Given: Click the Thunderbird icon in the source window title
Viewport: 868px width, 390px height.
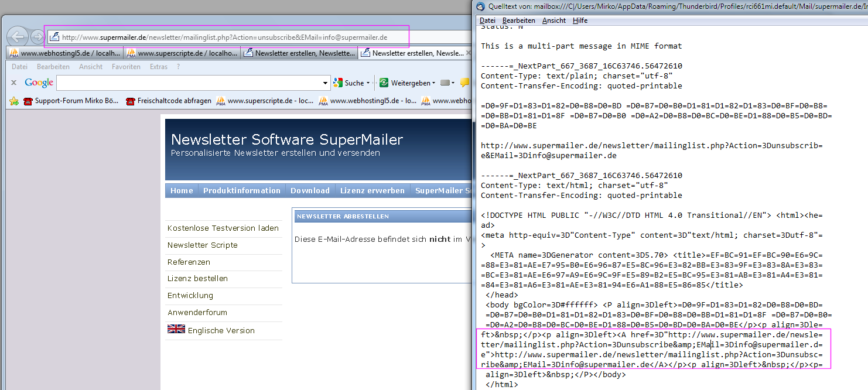Looking at the screenshot, I should tap(480, 7).
